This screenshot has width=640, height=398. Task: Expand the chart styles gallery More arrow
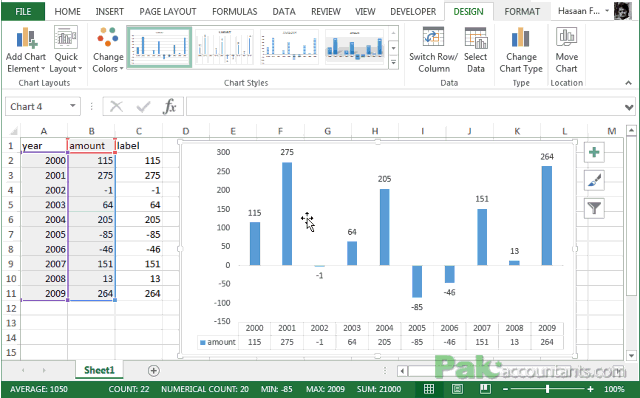pyautogui.click(x=393, y=62)
